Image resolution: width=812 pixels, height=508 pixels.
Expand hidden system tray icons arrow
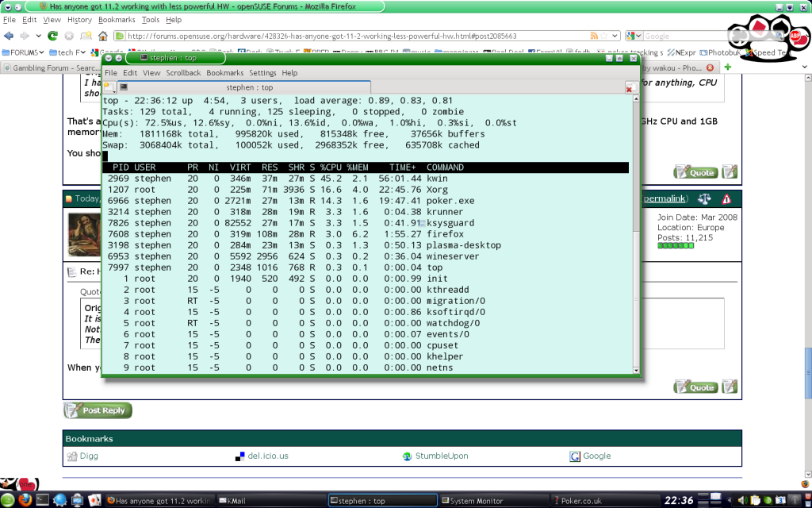click(730, 501)
